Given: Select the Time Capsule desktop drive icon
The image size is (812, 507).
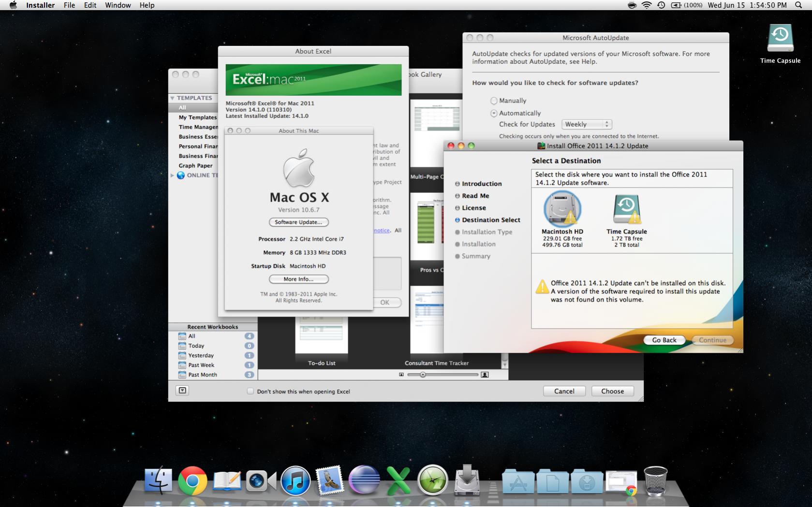Looking at the screenshot, I should 780,39.
